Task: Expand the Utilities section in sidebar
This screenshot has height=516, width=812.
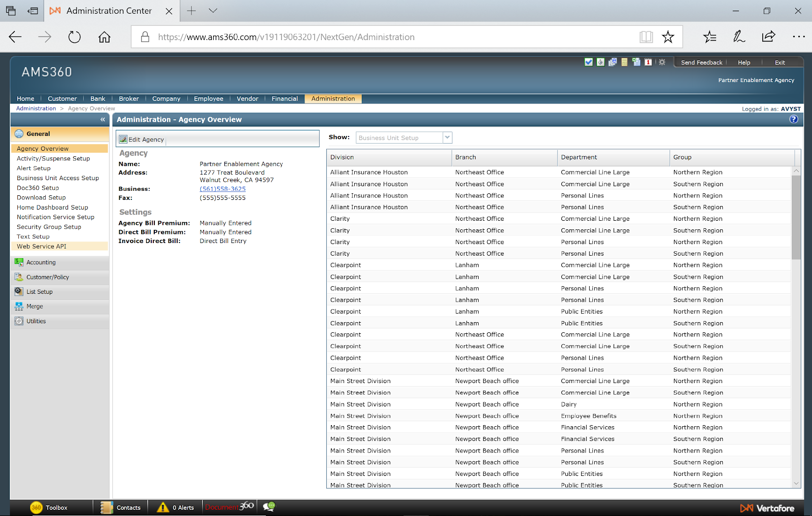Action: pos(60,321)
